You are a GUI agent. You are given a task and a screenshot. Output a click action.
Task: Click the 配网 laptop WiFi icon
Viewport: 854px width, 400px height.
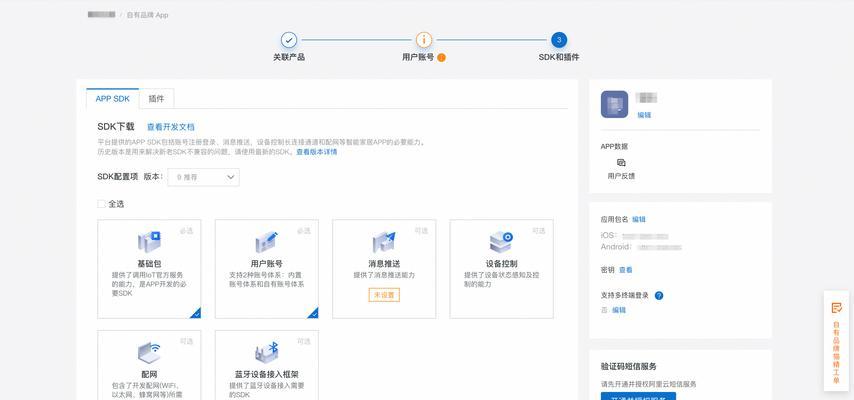[x=149, y=353]
